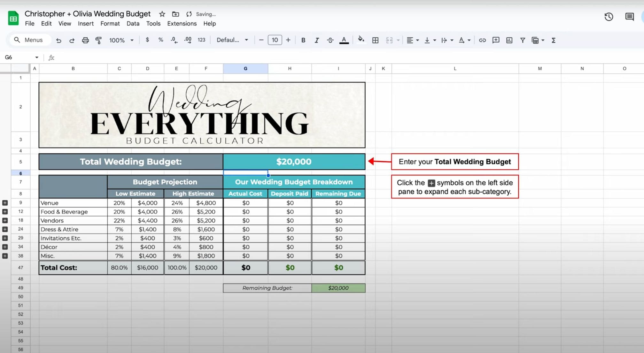Image resolution: width=644 pixels, height=353 pixels.
Task: Click the increase font size plus button
Action: click(x=288, y=40)
